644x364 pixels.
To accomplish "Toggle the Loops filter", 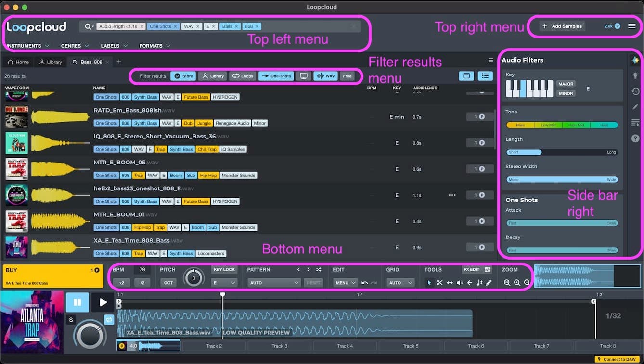I will [x=243, y=76].
